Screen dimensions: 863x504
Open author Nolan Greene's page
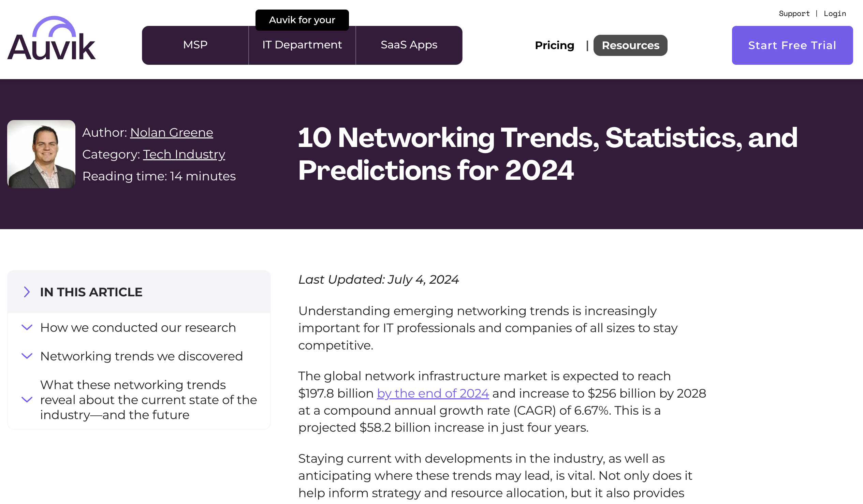point(171,133)
